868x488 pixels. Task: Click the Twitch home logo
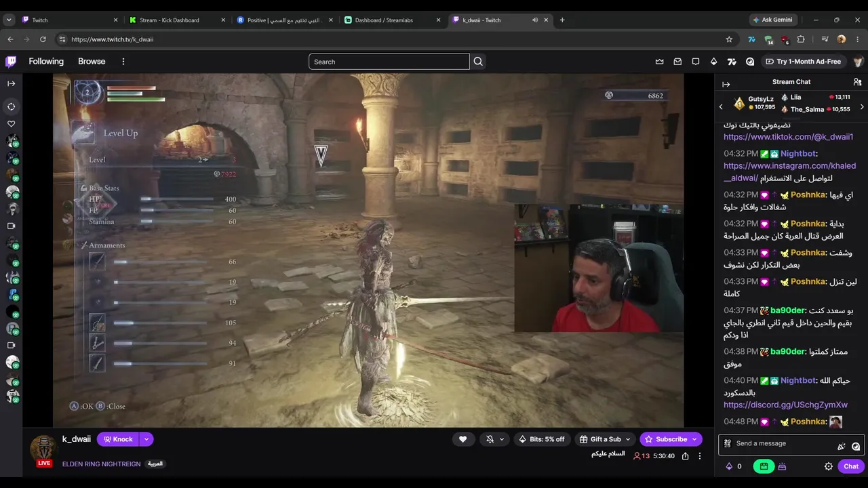tap(11, 62)
